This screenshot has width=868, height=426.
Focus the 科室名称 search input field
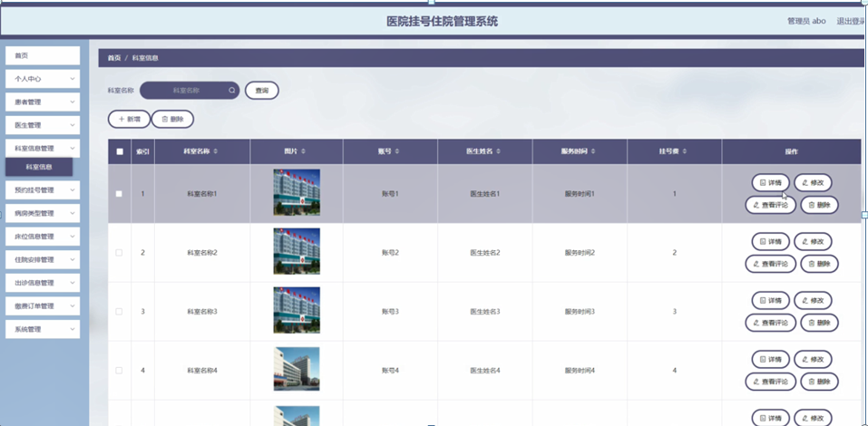190,91
